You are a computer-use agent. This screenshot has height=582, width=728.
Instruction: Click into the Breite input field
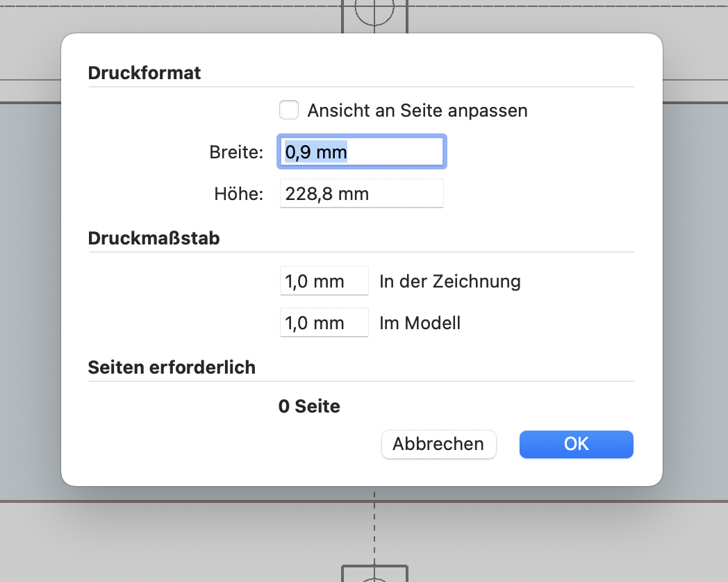[361, 152]
